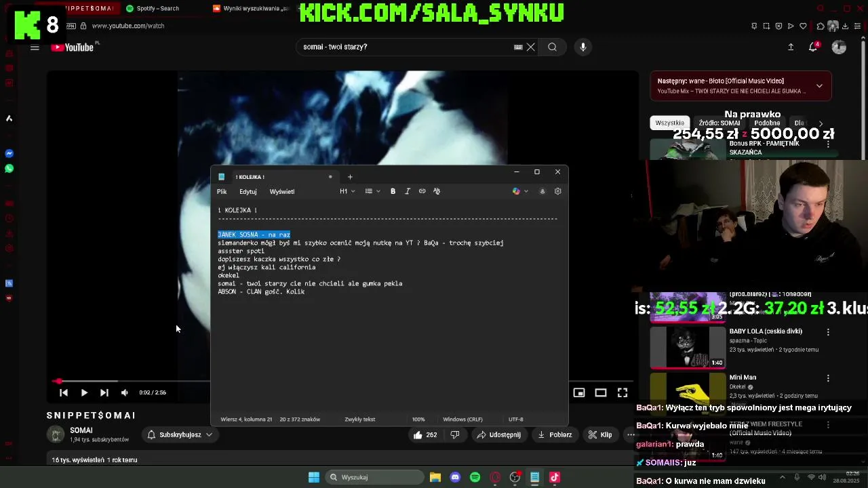Open Notepad settings gear
This screenshot has height=488, width=868.
(558, 192)
